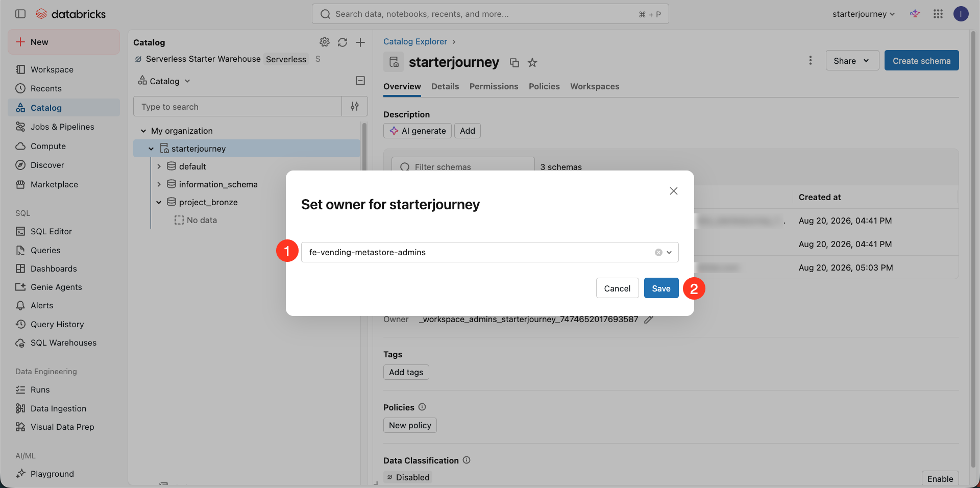Screen dimensions: 980x488
Task: Open Jobs & Pipelines in sidebar
Action: [62, 127]
